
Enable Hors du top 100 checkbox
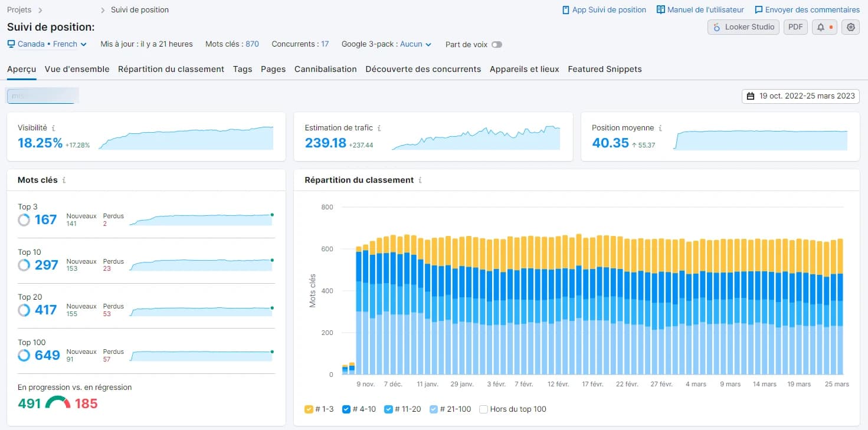(484, 409)
